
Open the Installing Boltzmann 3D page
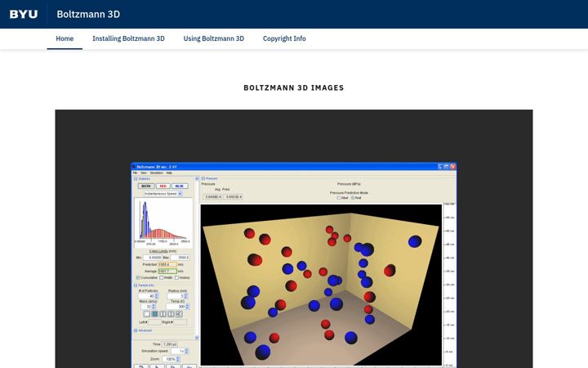coord(128,38)
